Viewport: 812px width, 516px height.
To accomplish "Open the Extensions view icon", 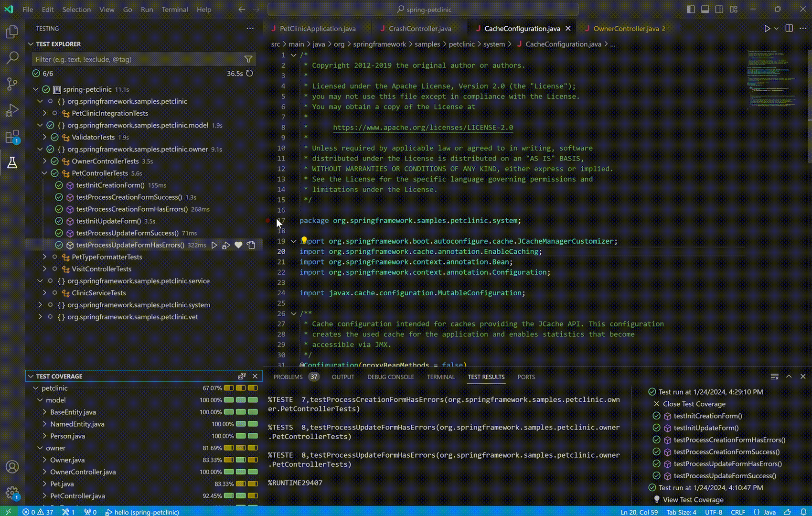I will [x=12, y=137].
